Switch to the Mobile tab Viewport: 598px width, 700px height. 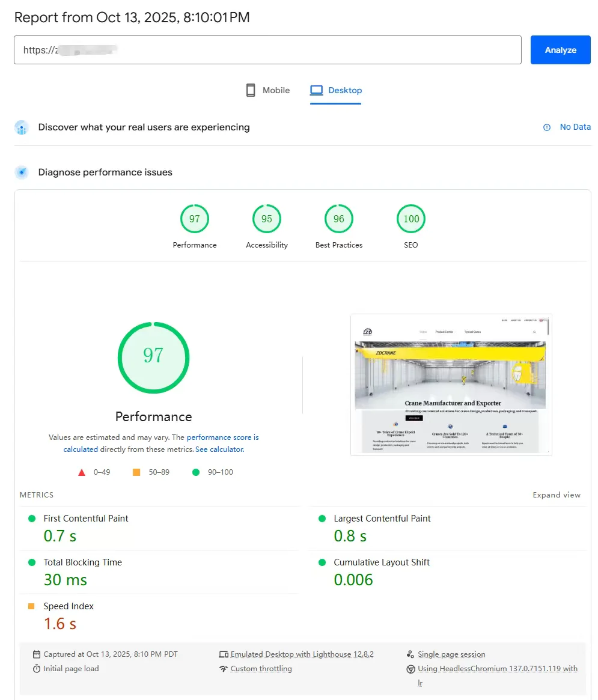click(267, 90)
